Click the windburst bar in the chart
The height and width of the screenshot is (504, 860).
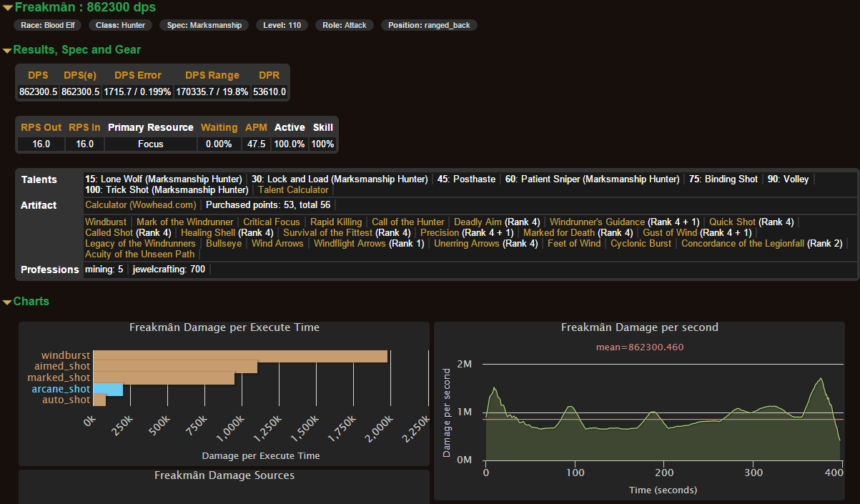(x=240, y=356)
